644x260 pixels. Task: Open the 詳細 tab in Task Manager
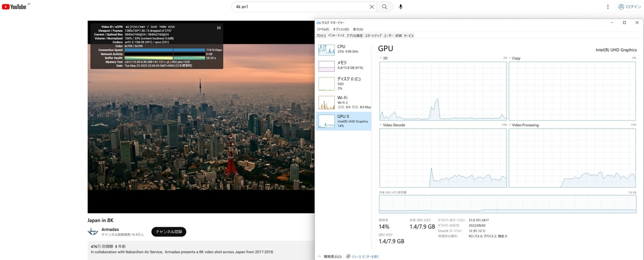click(x=399, y=35)
